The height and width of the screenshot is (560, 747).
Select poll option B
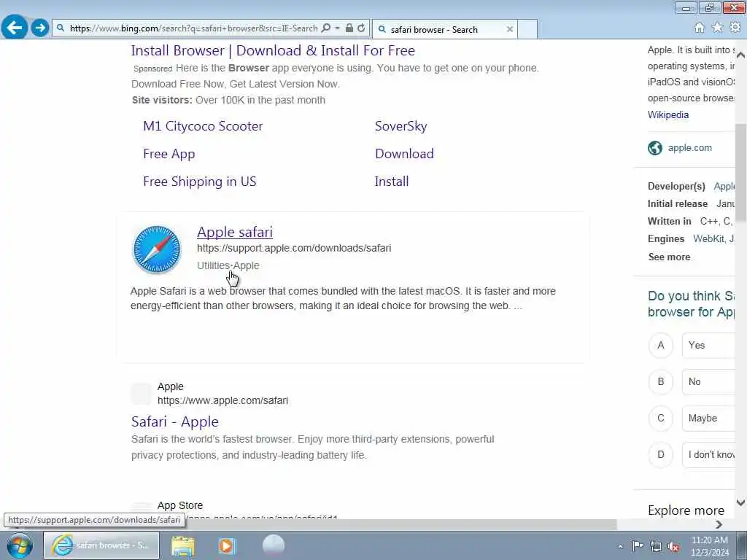click(x=661, y=381)
